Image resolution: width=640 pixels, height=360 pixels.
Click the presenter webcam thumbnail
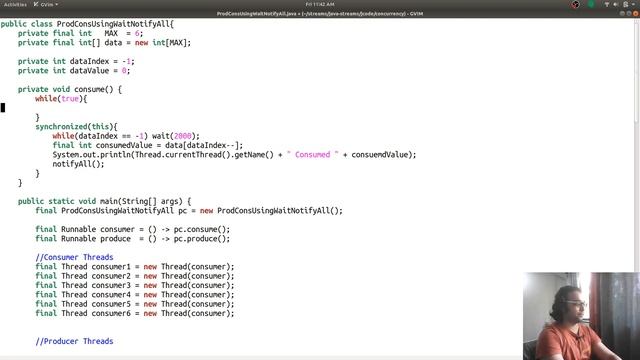click(x=581, y=316)
